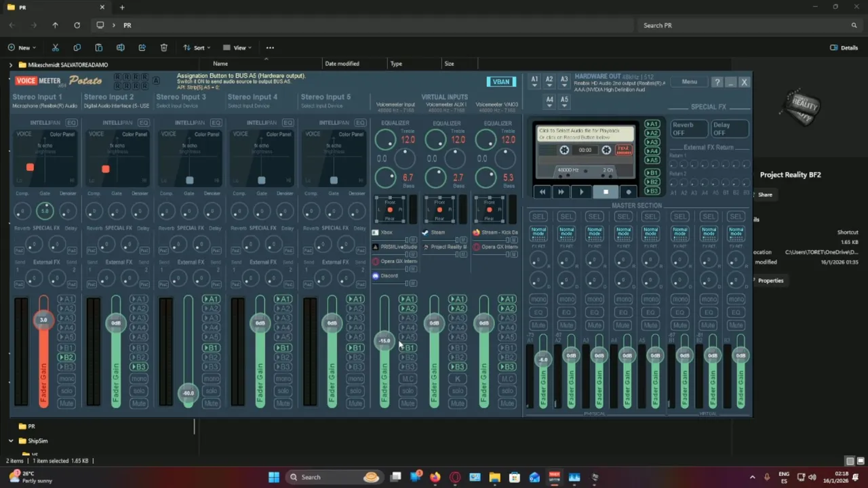Open EQ for Stereo Input 1
Image resolution: width=868 pixels, height=488 pixels.
pyautogui.click(x=71, y=123)
